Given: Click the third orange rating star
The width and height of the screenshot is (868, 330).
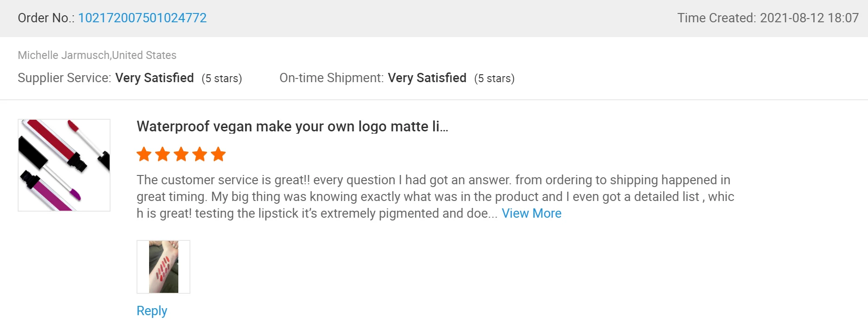Looking at the screenshot, I should pos(181,154).
